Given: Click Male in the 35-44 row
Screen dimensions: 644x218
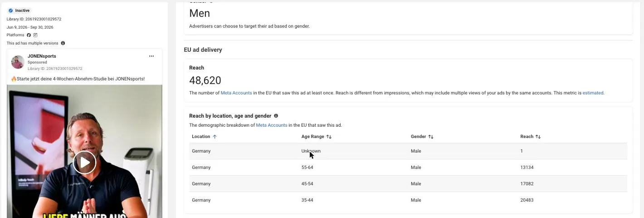Looking at the screenshot, I should click(416, 200).
